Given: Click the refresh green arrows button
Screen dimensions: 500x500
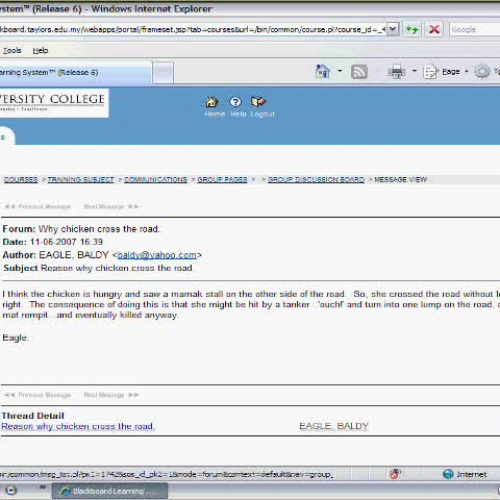Looking at the screenshot, I should pyautogui.click(x=412, y=30).
